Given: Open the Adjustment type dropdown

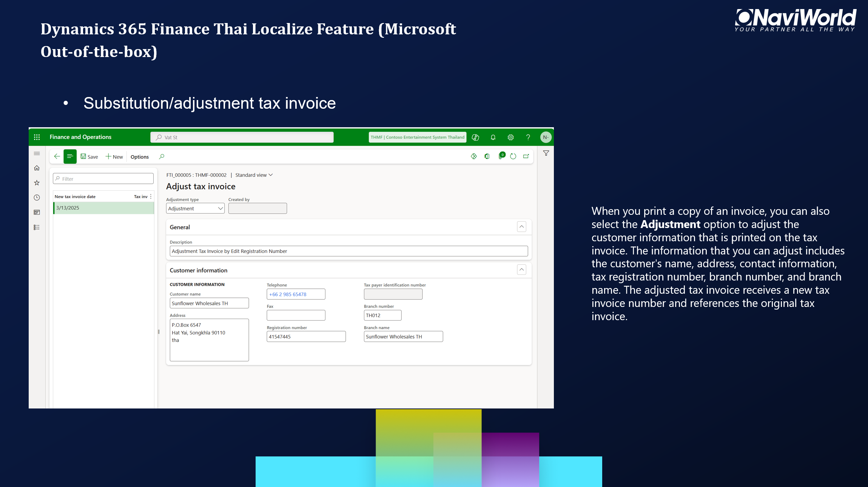Looking at the screenshot, I should click(x=195, y=208).
